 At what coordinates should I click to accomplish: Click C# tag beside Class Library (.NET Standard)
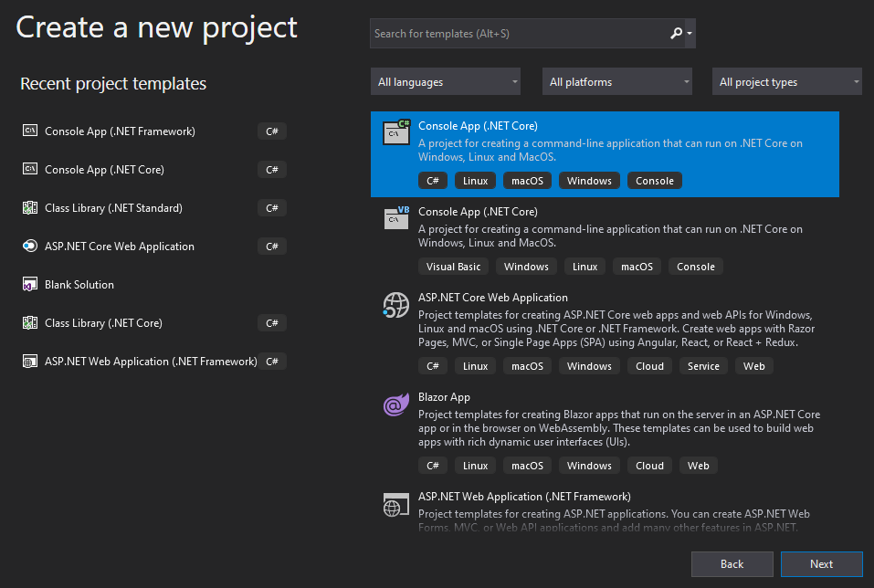272,208
